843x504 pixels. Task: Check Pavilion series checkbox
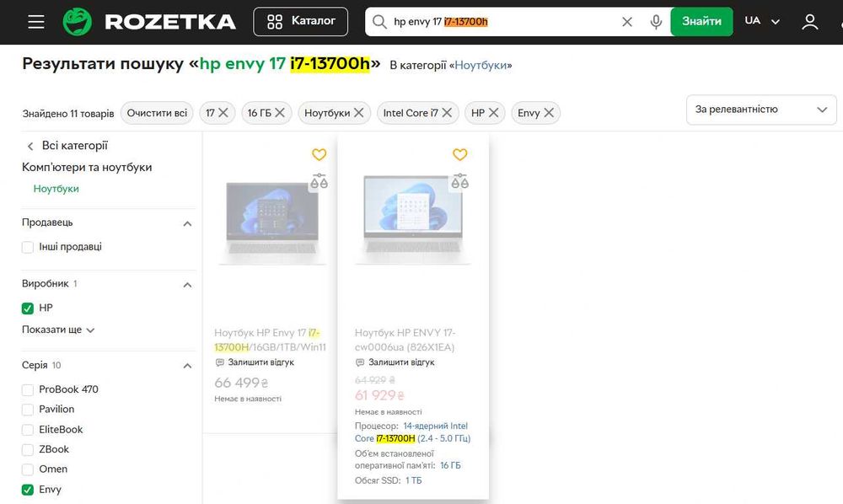tap(28, 410)
